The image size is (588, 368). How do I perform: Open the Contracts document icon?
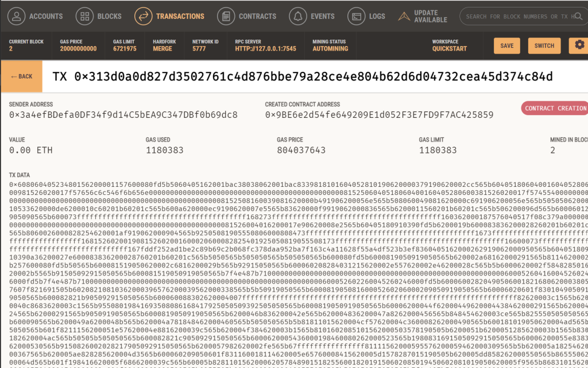click(227, 16)
